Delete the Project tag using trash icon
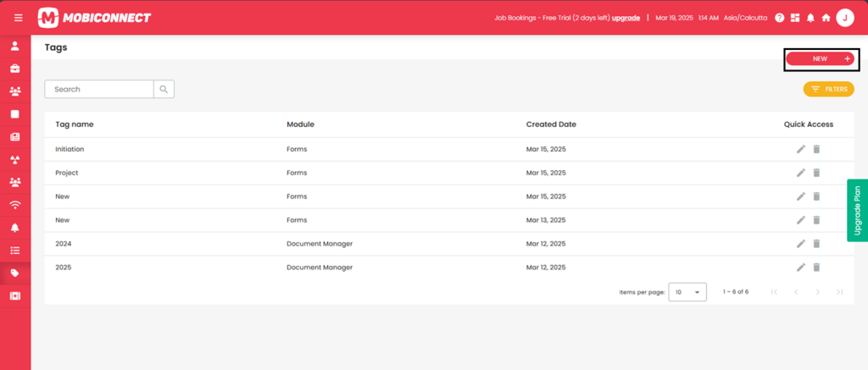 click(x=816, y=173)
